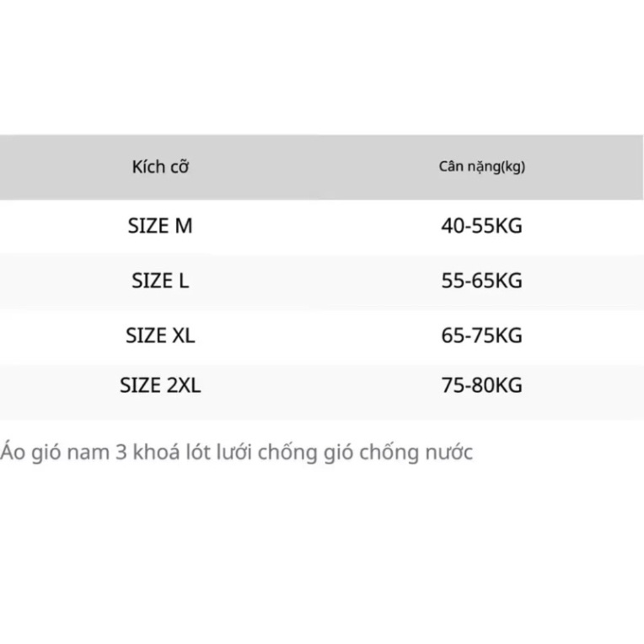Click the Kích cỡ column header
Viewport: 644px width, 644px height.
(x=160, y=167)
